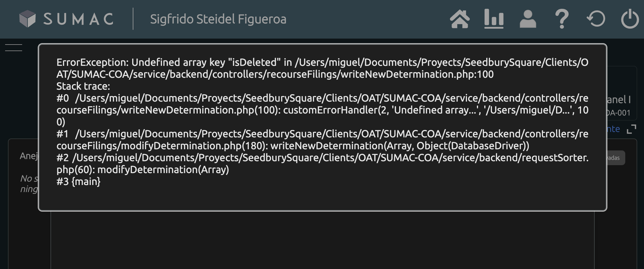The width and height of the screenshot is (644, 269).
Task: Go to the Home page icon
Action: tap(460, 19)
